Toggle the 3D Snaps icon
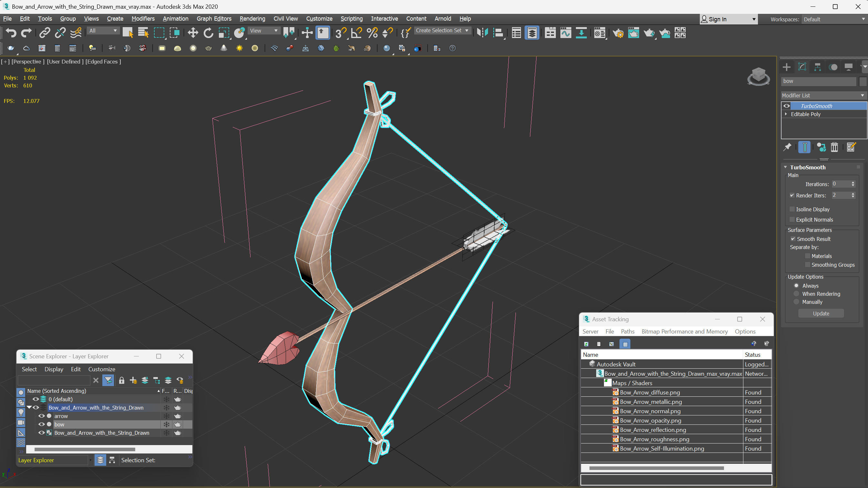Screen dimensions: 868x488 341,33
